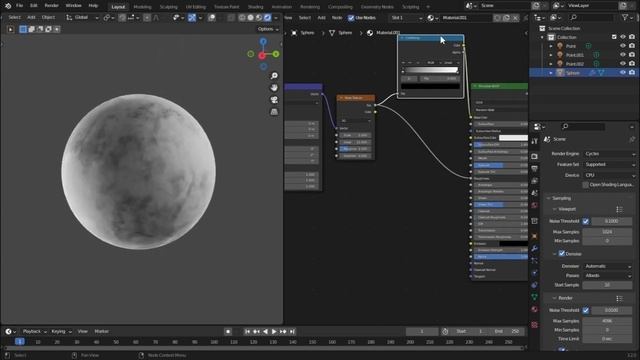Toggle camera view icon in viewport
Image resolution: width=640 pixels, height=360 pixels.
(274, 100)
